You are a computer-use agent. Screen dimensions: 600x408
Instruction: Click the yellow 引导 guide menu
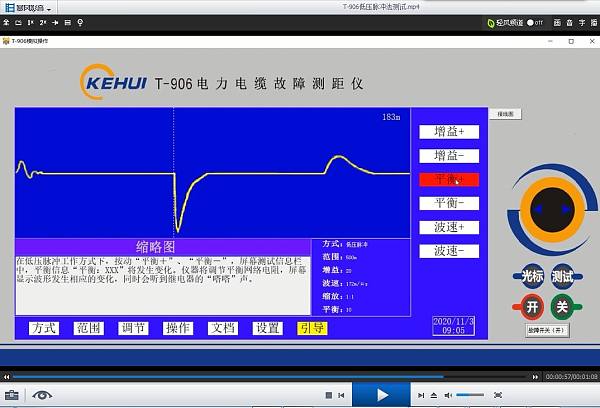[312, 328]
